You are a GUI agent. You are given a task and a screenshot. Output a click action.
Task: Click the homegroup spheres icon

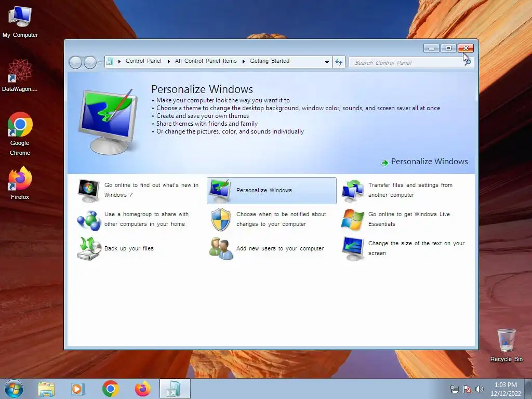(x=88, y=220)
